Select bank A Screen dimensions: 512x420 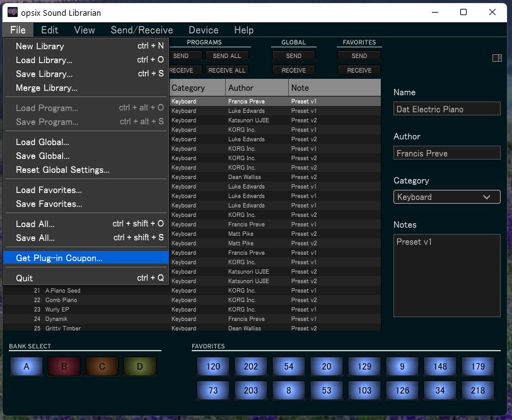(26, 366)
